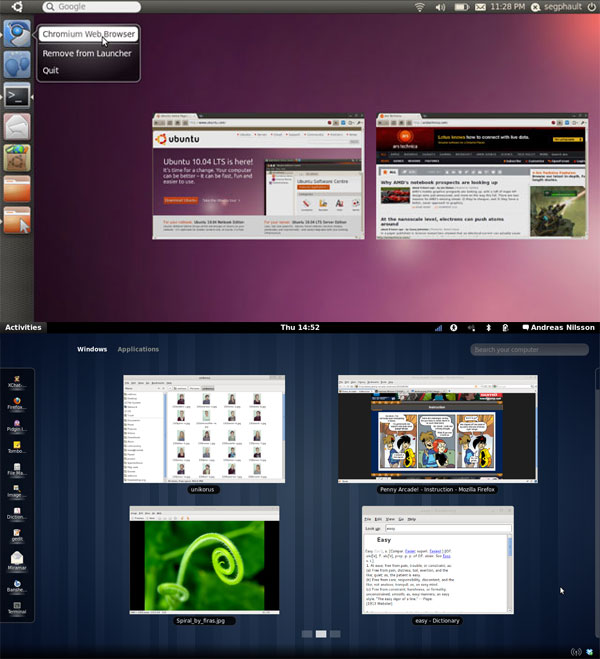Launch Tomboy notes from the dash
The height and width of the screenshot is (659, 600).
pyautogui.click(x=17, y=447)
